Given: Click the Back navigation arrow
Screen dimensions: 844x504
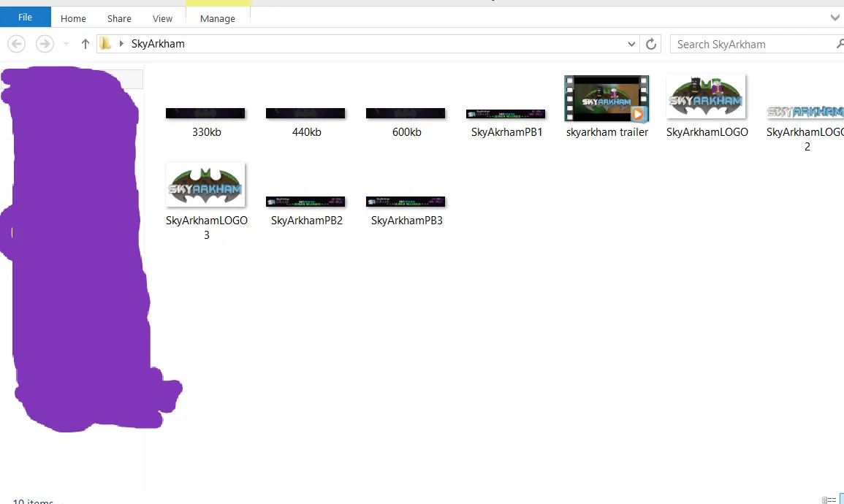Looking at the screenshot, I should pos(17,44).
